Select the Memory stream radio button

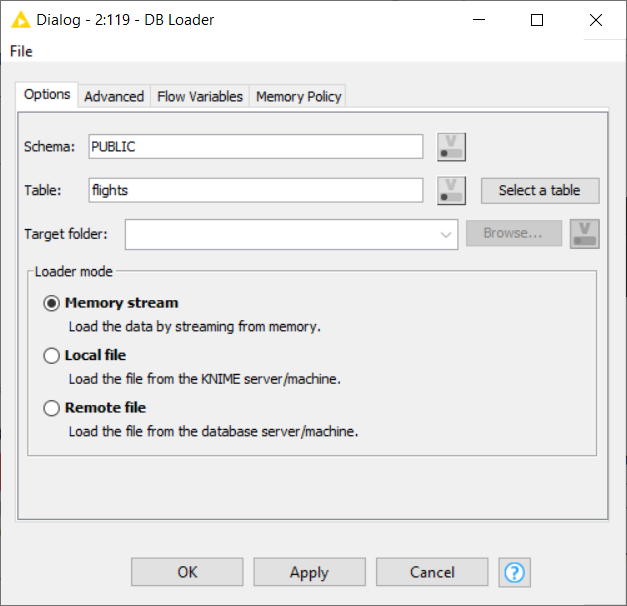52,303
